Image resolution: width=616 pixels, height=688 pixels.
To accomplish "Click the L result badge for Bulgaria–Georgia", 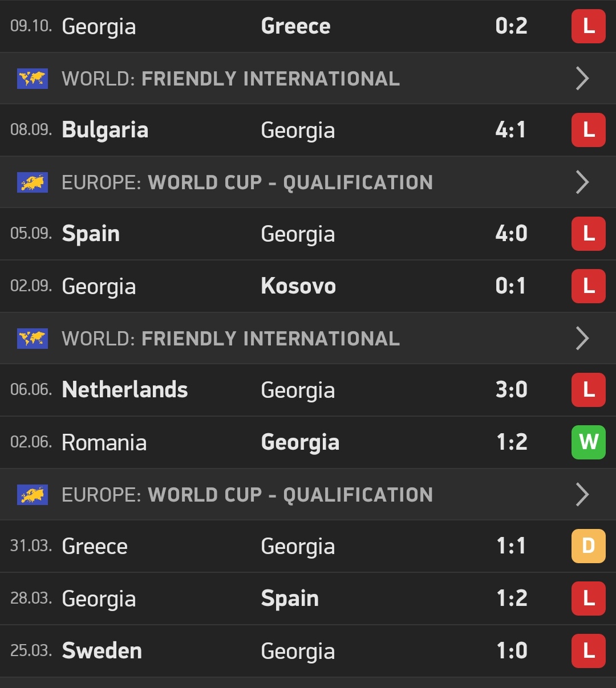I will 588,130.
